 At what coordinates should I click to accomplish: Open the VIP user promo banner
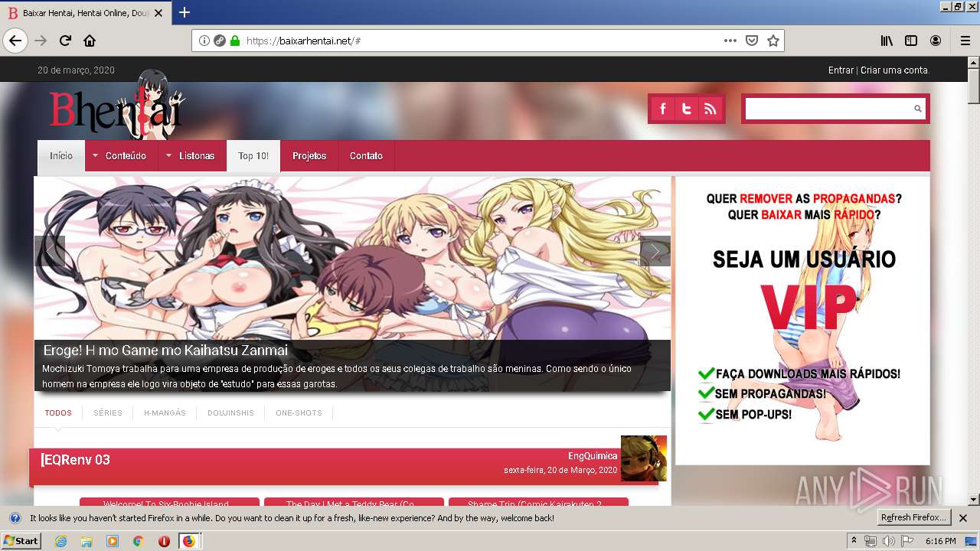tap(802, 321)
